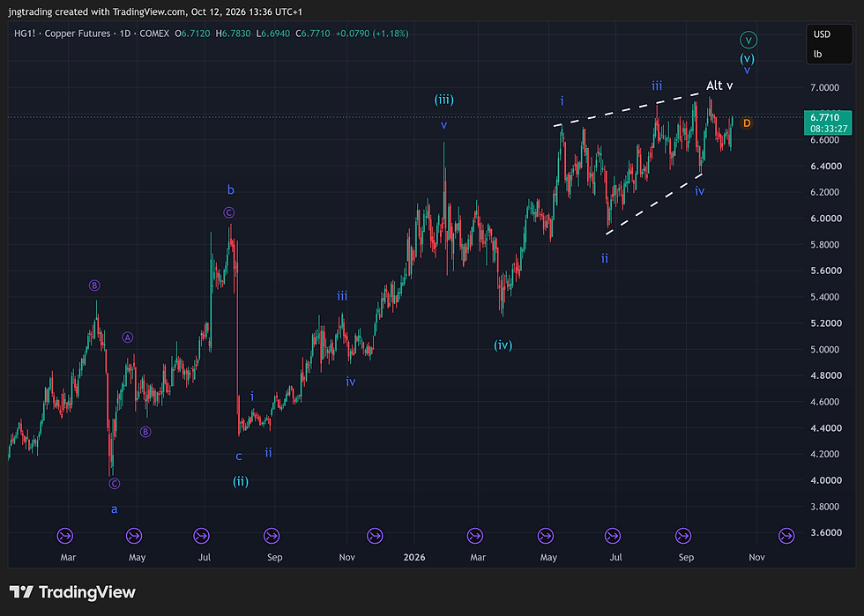Select the cyan (ii) wave label
Viewport: 864px width, 616px height.
(241, 481)
